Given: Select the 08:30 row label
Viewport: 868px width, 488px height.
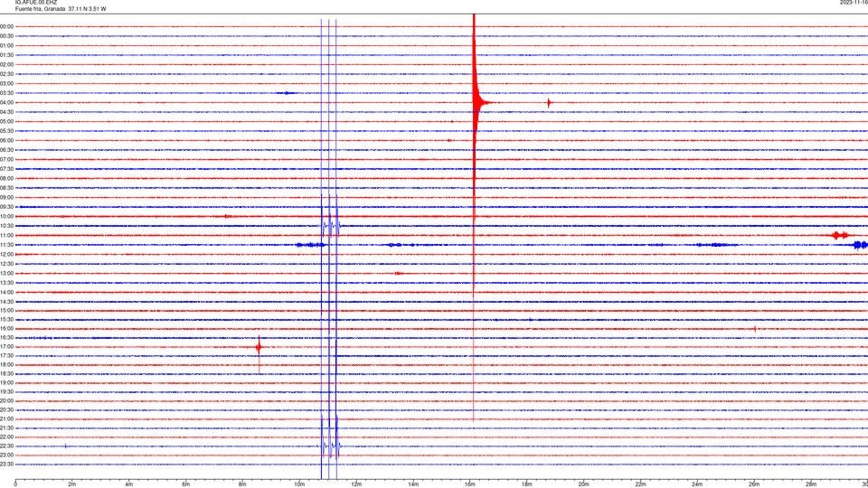Looking at the screenshot, I should (7, 188).
